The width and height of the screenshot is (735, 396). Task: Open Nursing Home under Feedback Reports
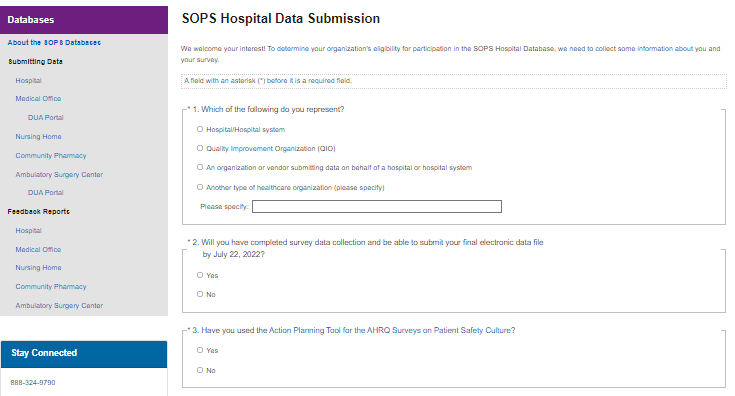38,268
